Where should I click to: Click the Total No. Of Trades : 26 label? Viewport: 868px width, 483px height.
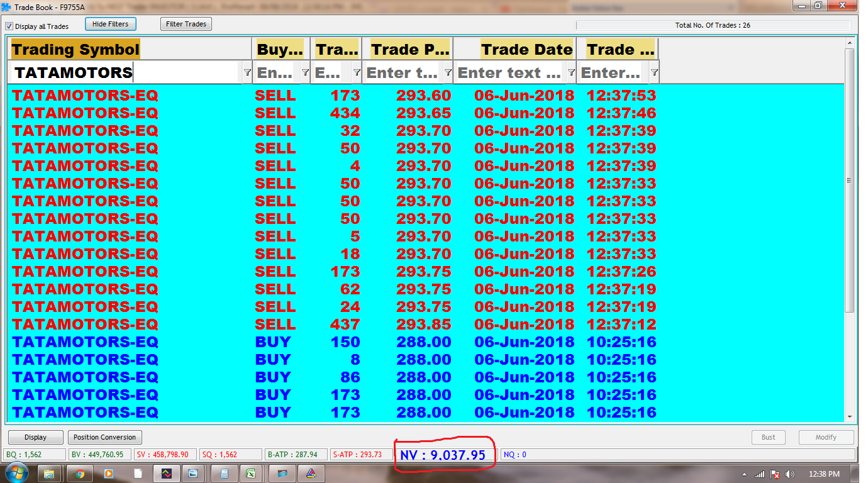713,26
